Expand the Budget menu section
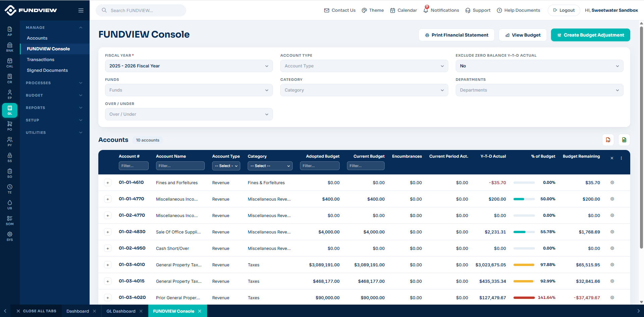The height and width of the screenshot is (317, 644). click(54, 95)
